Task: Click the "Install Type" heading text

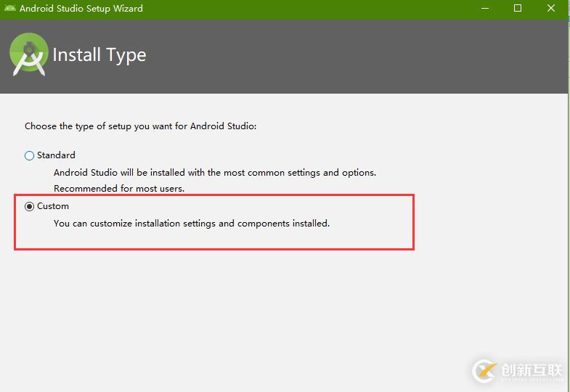Action: pyautogui.click(x=99, y=55)
